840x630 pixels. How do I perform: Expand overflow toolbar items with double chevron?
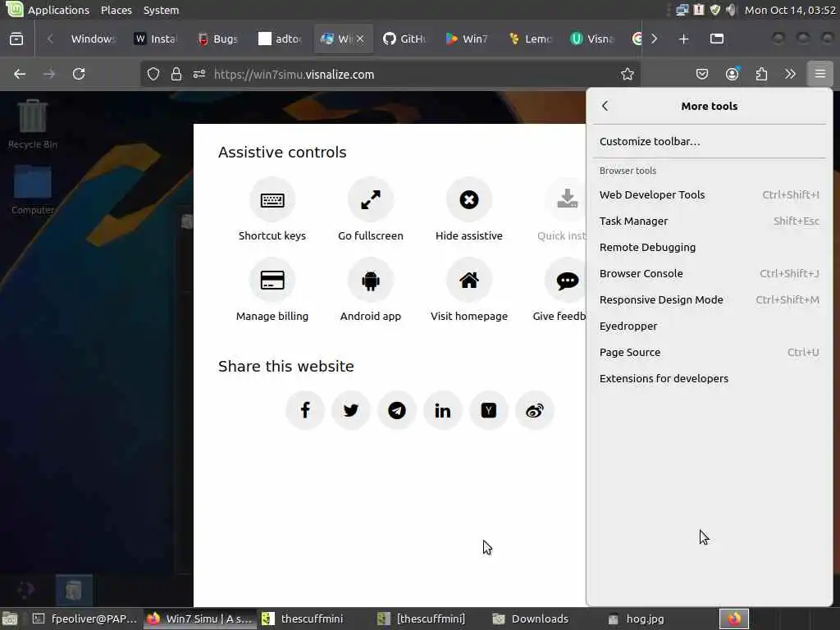pos(790,74)
